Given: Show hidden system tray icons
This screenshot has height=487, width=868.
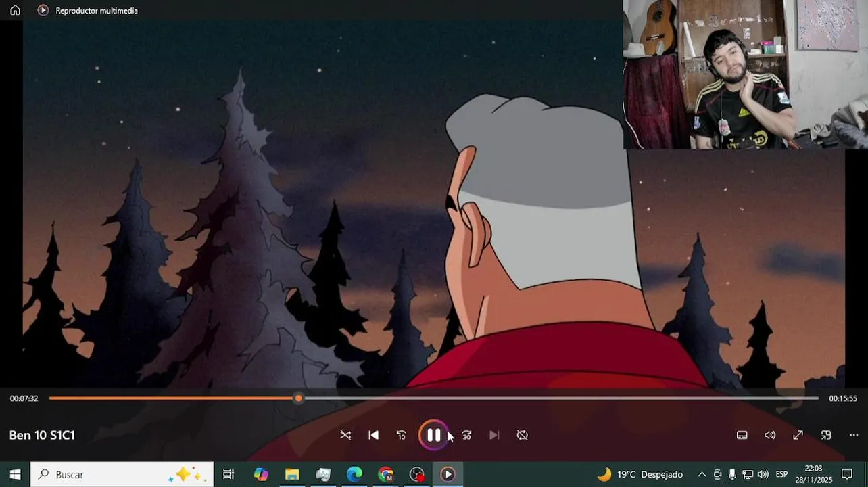Looking at the screenshot, I should 702,474.
